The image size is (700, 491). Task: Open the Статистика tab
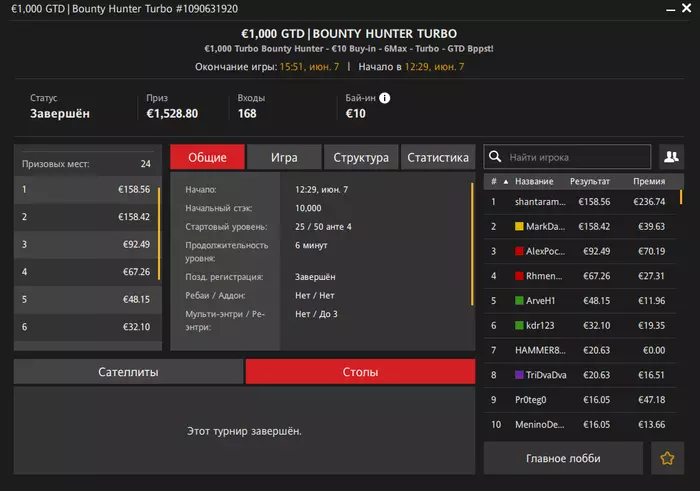click(438, 157)
